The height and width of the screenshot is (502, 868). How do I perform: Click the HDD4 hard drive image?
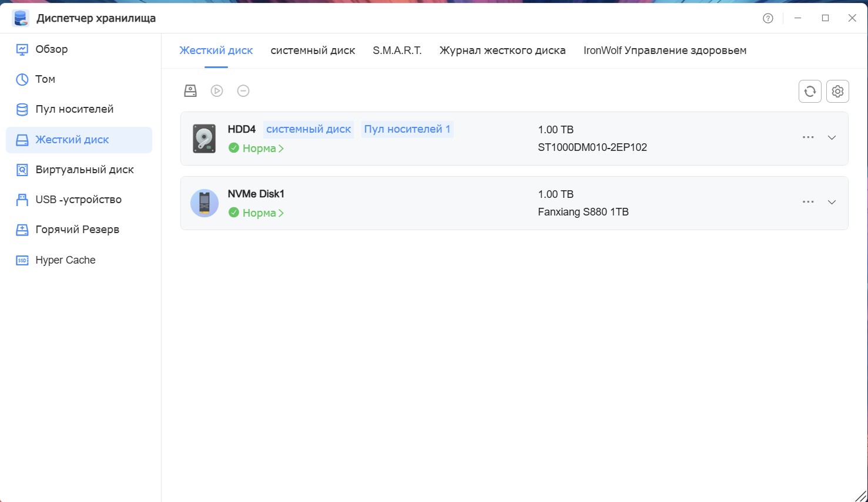[x=205, y=139]
